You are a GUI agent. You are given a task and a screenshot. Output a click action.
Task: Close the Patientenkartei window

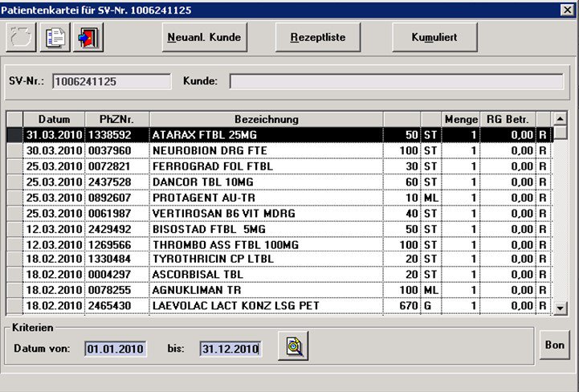[x=567, y=10]
